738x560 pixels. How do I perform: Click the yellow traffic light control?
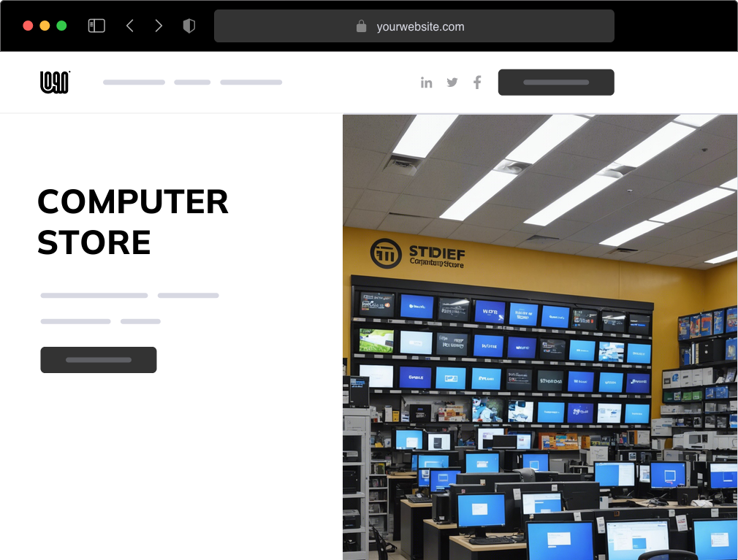pyautogui.click(x=45, y=25)
